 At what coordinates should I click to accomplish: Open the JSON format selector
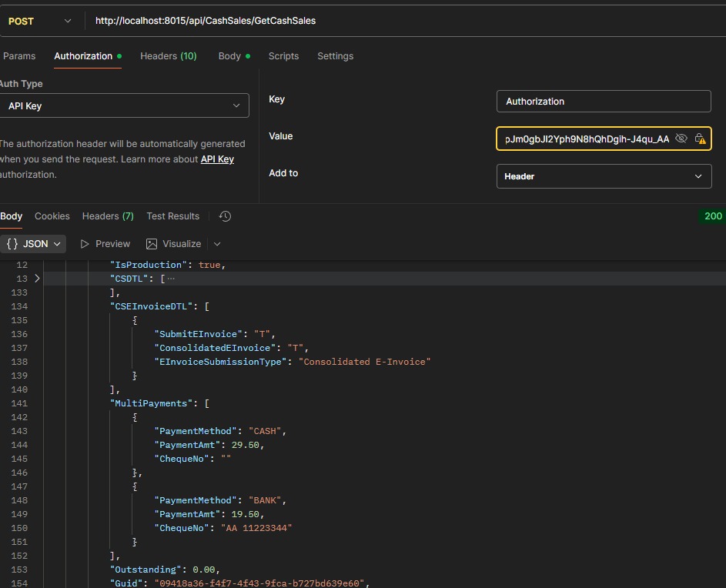tap(34, 244)
